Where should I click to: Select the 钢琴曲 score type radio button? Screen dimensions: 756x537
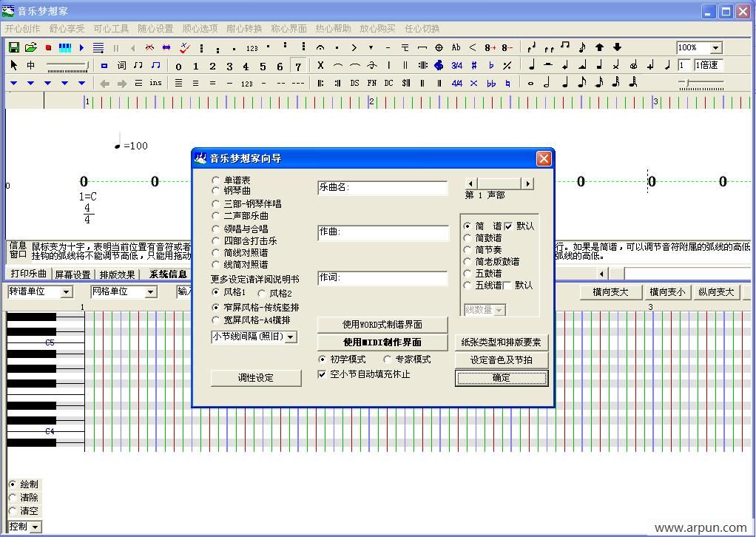tap(216, 191)
